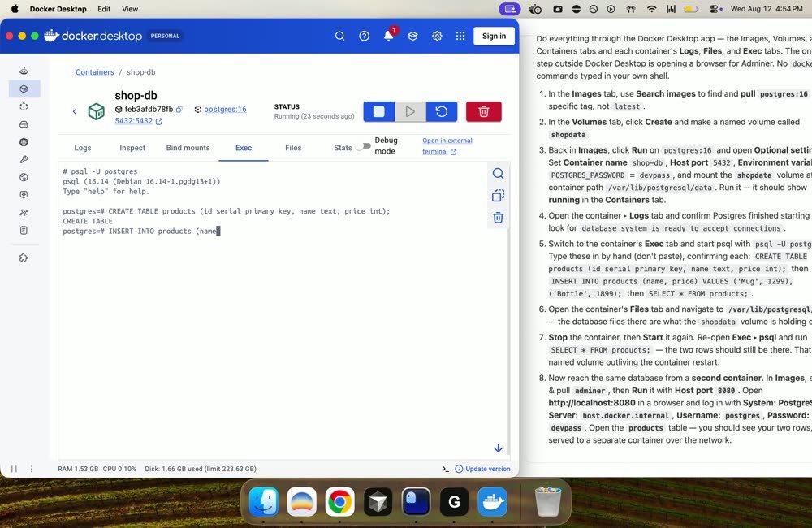The image size is (812, 528).
Task: Click the Sign in button
Action: (x=494, y=36)
